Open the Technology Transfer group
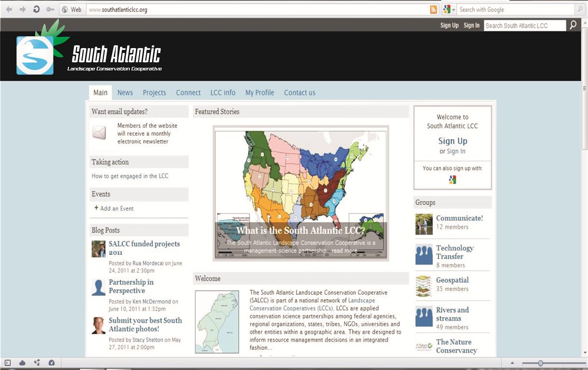This screenshot has width=588, height=370. (x=455, y=252)
